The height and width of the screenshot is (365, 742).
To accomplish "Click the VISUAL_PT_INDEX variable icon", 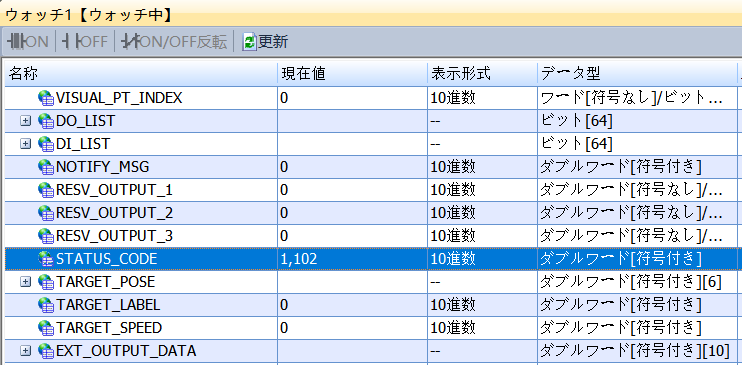I will point(46,98).
